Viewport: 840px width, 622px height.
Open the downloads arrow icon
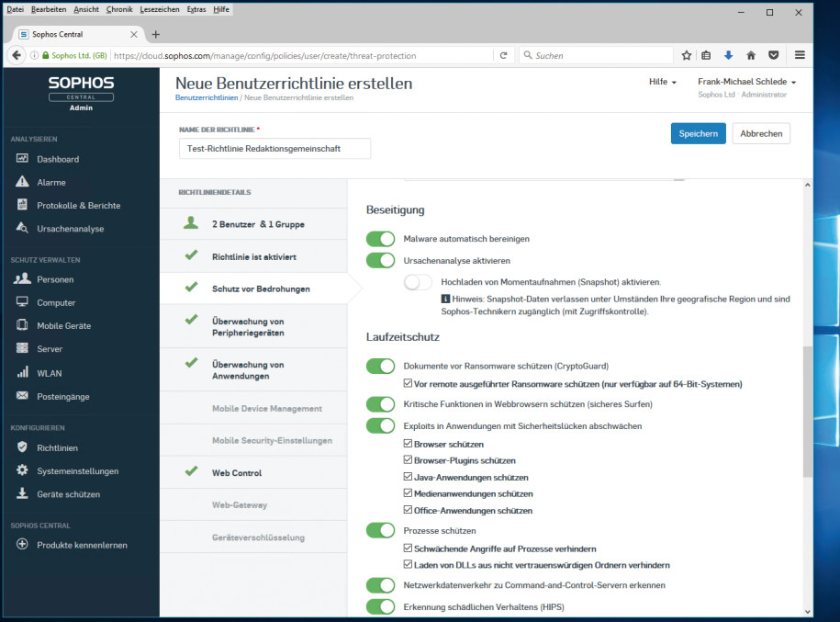(x=728, y=55)
